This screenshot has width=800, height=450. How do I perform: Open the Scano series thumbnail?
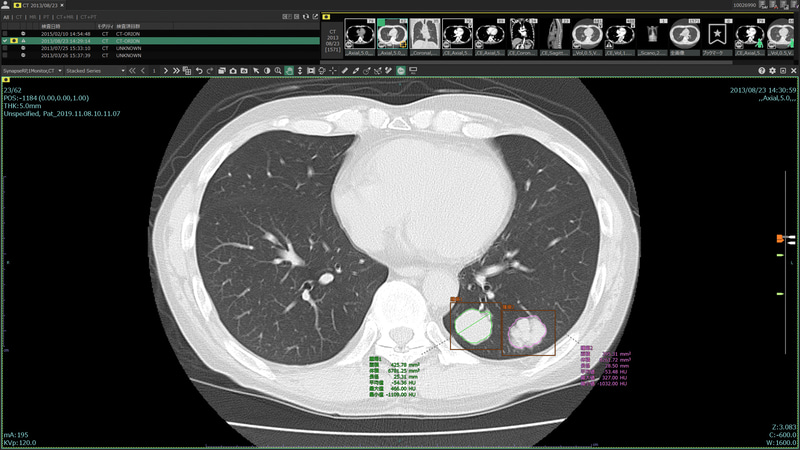point(653,37)
